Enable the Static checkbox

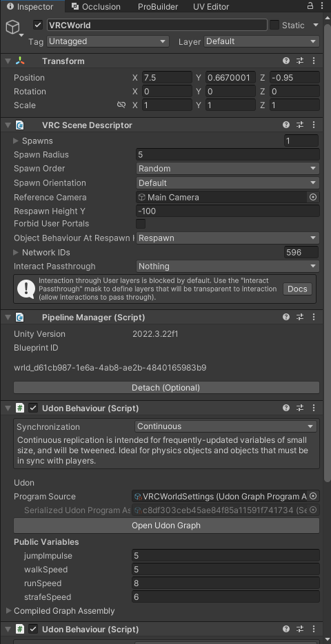point(274,25)
